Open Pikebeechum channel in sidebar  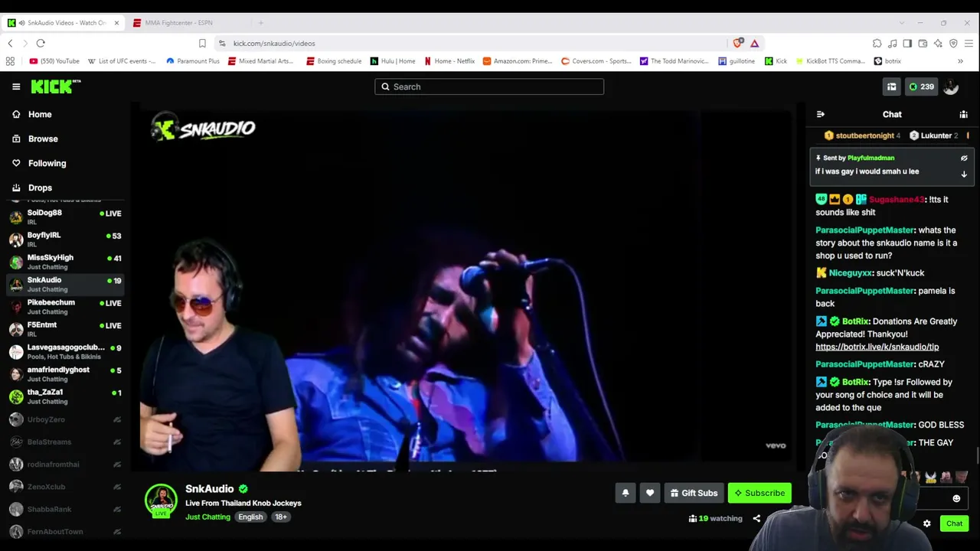[65, 307]
